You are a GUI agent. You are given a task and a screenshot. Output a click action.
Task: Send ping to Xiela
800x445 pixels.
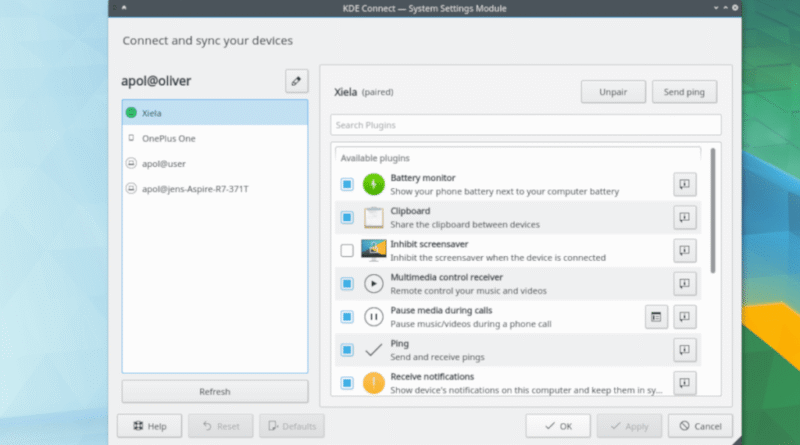coord(684,92)
